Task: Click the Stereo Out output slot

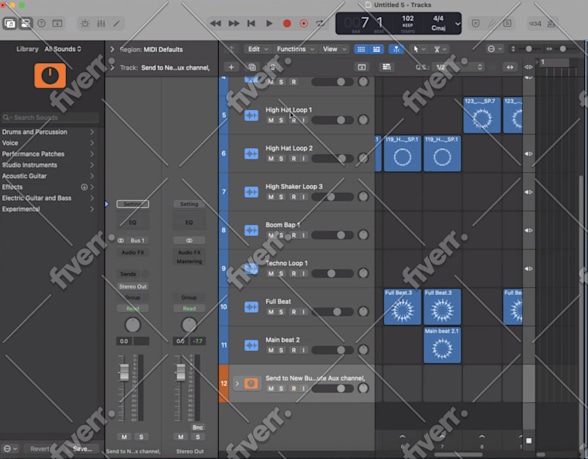Action: pyautogui.click(x=133, y=286)
